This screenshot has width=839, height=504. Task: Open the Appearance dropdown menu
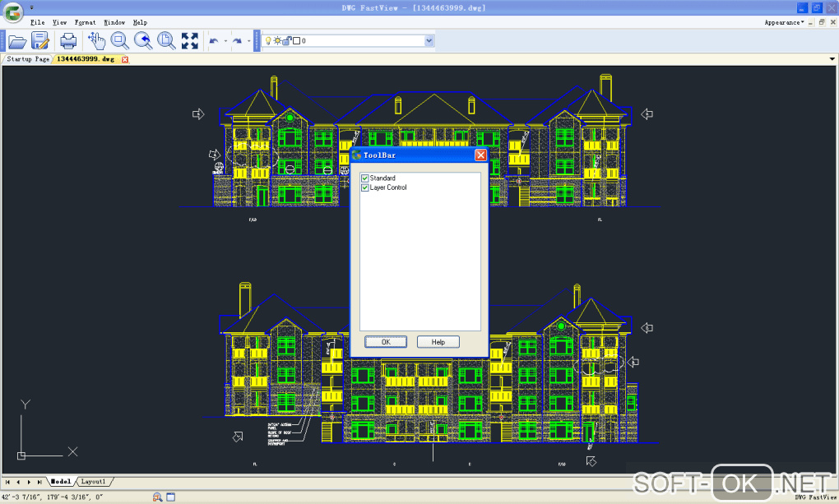pos(784,22)
